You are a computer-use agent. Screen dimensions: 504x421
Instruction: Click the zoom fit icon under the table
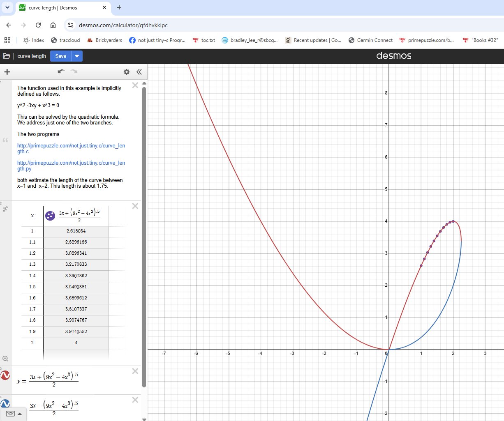[x=5, y=359]
